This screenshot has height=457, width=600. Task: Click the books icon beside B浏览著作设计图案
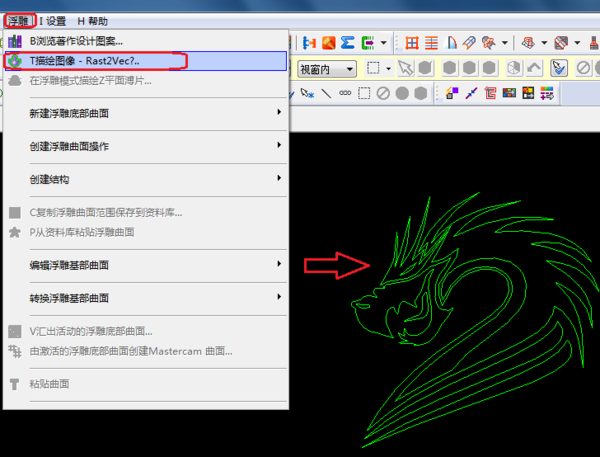click(15, 41)
